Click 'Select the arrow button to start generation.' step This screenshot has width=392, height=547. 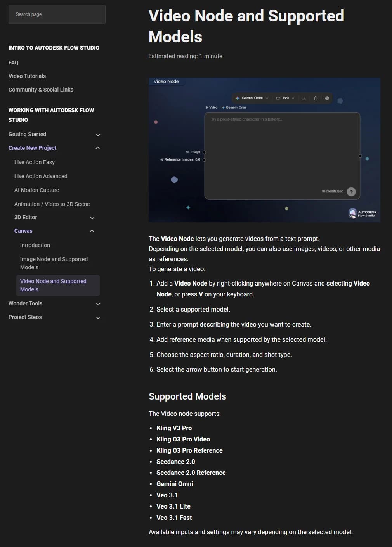(x=217, y=369)
